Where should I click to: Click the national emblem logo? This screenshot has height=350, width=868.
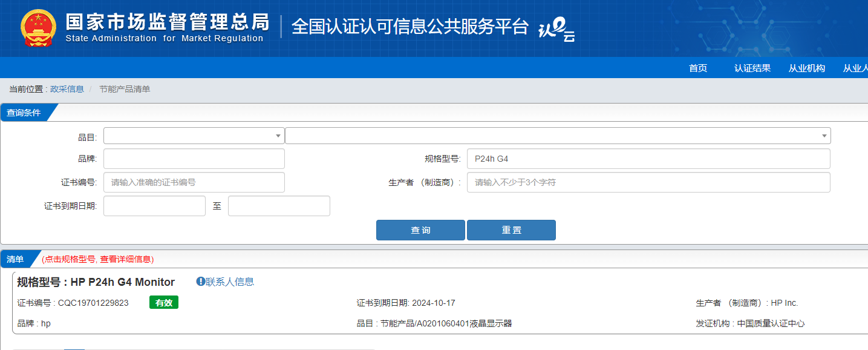pos(39,28)
